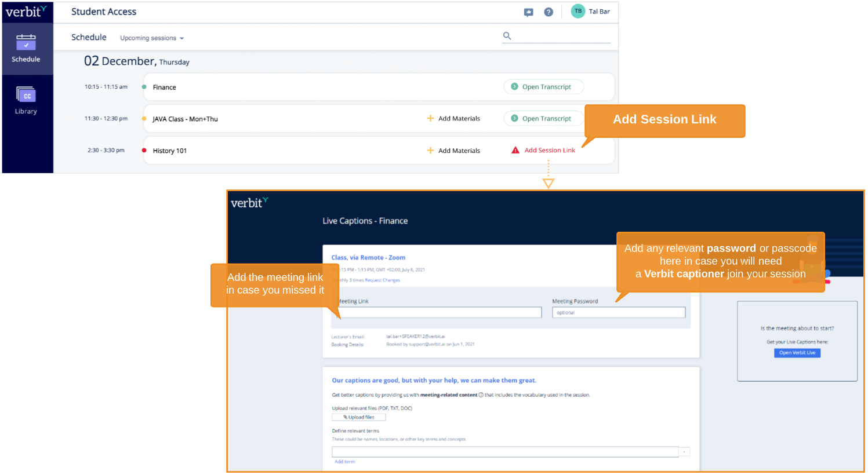Click Add Session Link for History 101

click(x=549, y=150)
